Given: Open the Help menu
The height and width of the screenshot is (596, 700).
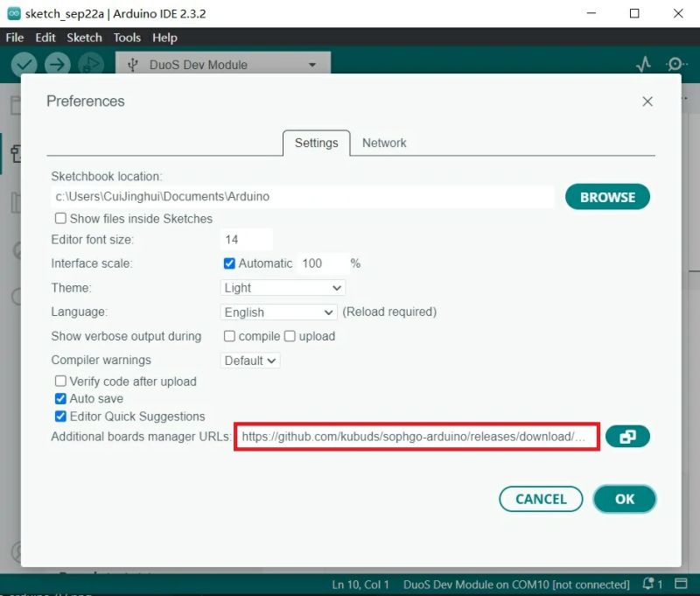Looking at the screenshot, I should pyautogui.click(x=164, y=38).
